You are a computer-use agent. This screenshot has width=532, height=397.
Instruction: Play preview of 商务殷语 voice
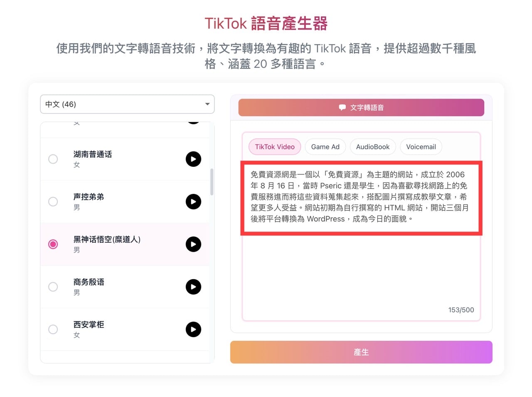[193, 287]
